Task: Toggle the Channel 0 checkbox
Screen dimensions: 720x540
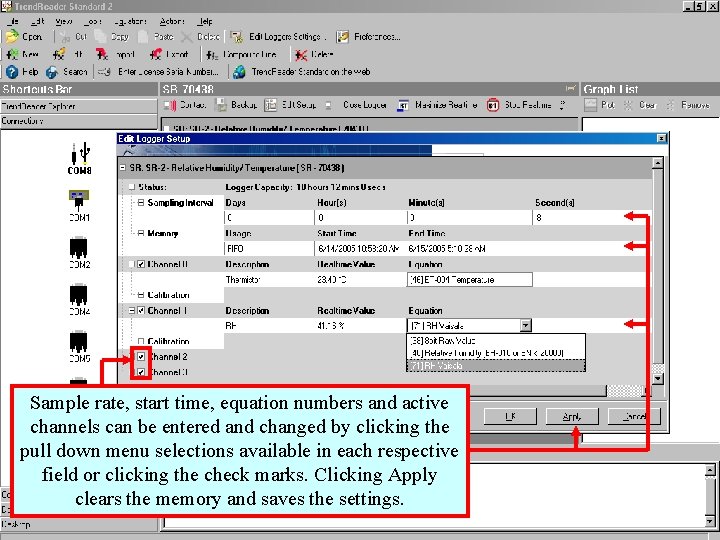Action: coord(141,264)
